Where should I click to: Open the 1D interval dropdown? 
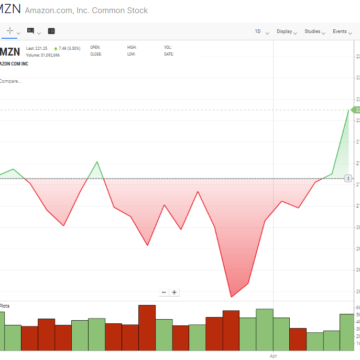click(x=262, y=32)
